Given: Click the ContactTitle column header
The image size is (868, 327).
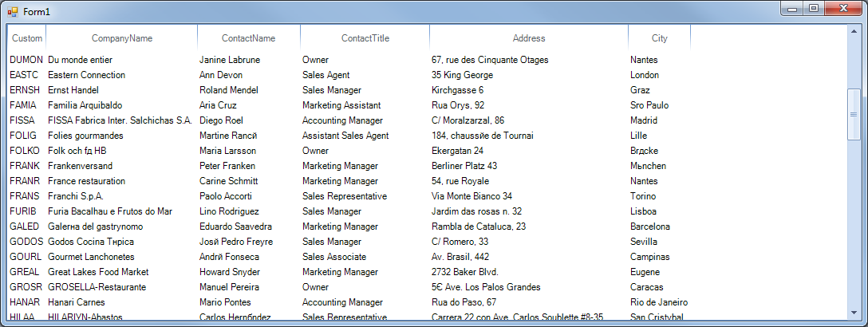Looking at the screenshot, I should pos(365,38).
